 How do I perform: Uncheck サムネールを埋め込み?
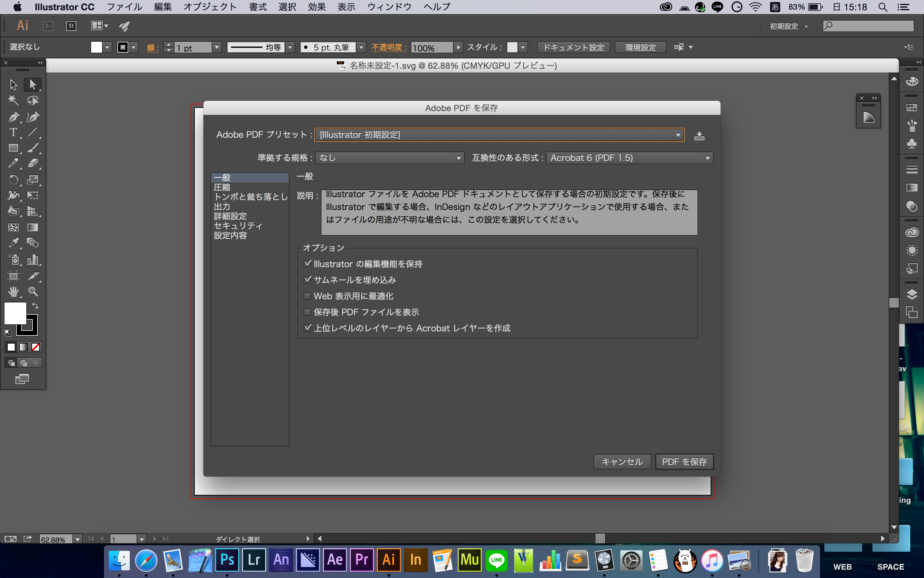tap(307, 280)
